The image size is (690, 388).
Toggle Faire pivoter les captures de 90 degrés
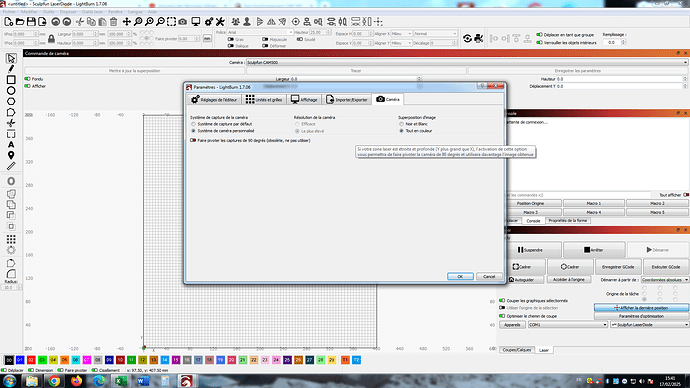(250, 140)
